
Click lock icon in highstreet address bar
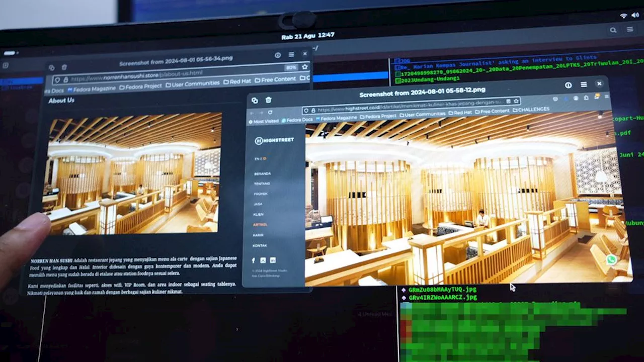(x=312, y=110)
